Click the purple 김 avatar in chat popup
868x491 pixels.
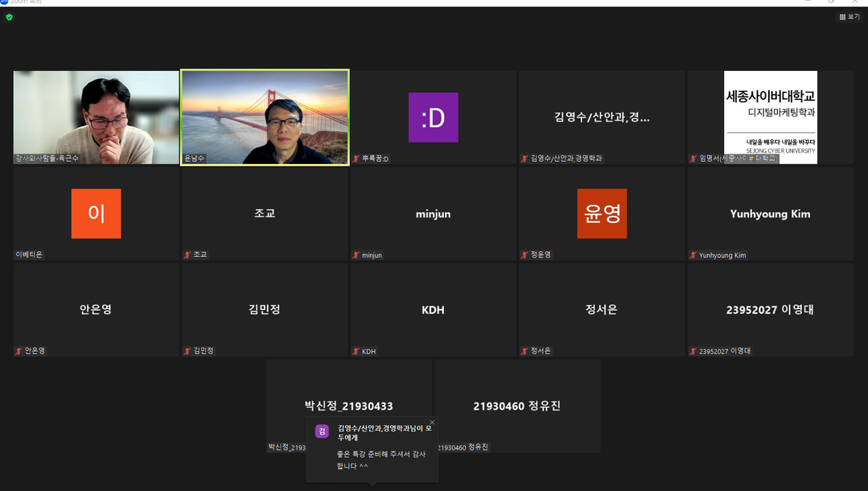click(x=322, y=431)
